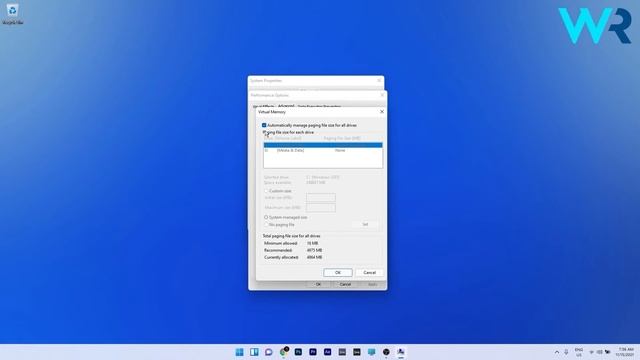Click OK in Virtual Memory dialog
Screen dimensions: 640x360
(x=338, y=273)
